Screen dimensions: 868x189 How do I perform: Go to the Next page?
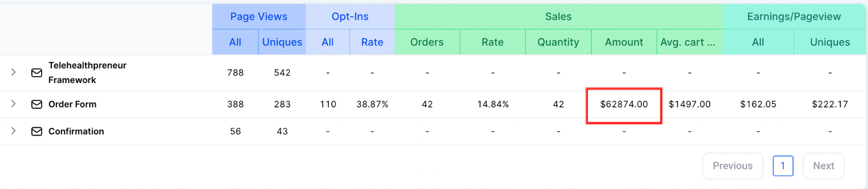pyautogui.click(x=824, y=166)
